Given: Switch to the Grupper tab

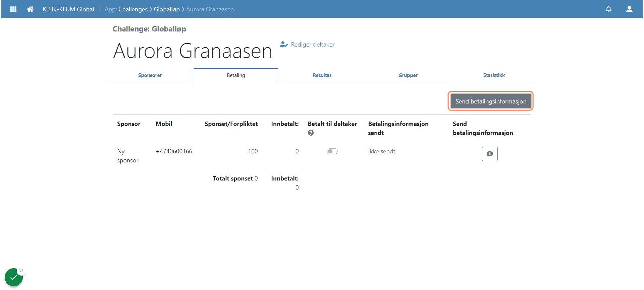Looking at the screenshot, I should pos(408,75).
